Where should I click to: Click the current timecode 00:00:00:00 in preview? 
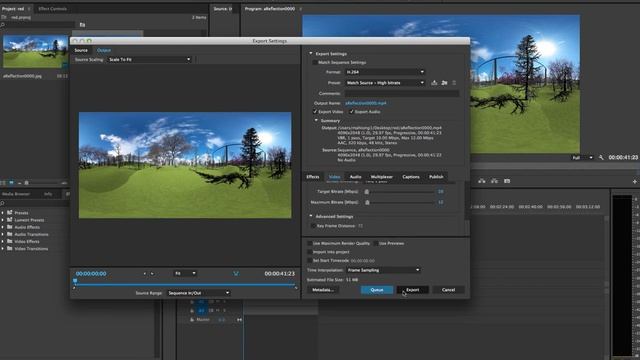coord(91,273)
